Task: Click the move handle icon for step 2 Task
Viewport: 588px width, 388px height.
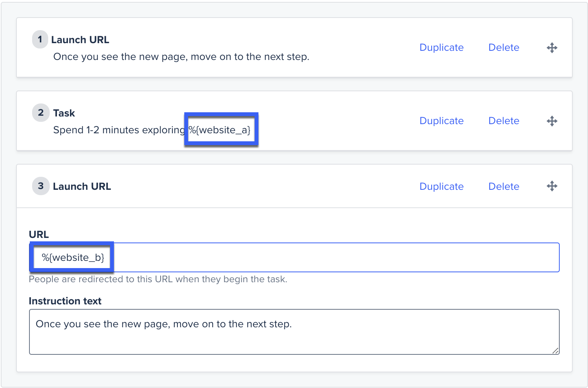Action: coord(552,121)
